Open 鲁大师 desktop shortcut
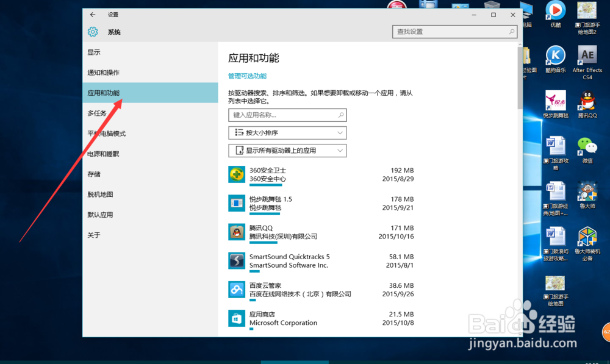Screen dimensions: 610x364 [587, 195]
